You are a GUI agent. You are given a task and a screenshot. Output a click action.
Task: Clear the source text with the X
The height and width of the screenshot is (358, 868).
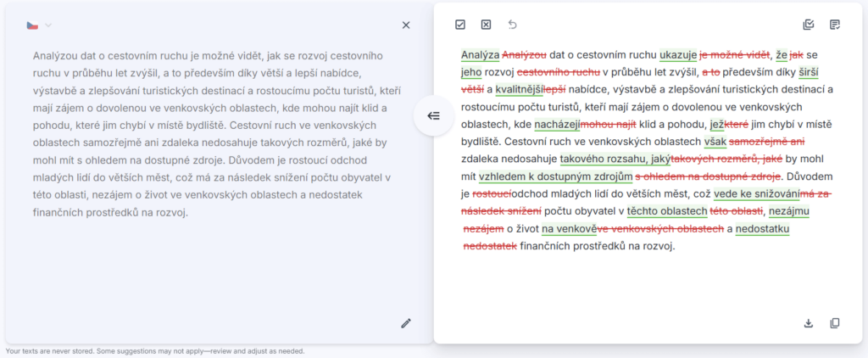pos(406,25)
